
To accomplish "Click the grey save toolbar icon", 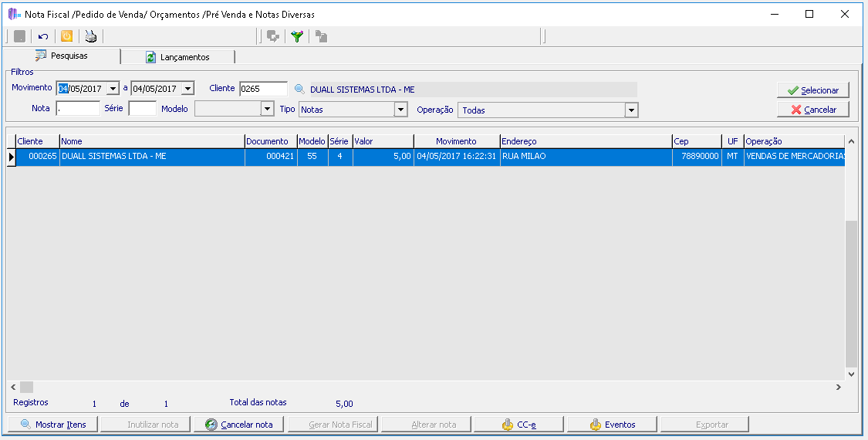I will [19, 36].
